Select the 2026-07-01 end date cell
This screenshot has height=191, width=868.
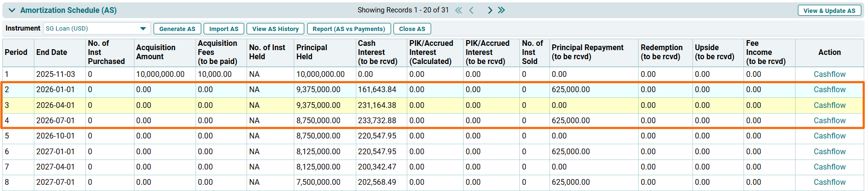click(55, 120)
